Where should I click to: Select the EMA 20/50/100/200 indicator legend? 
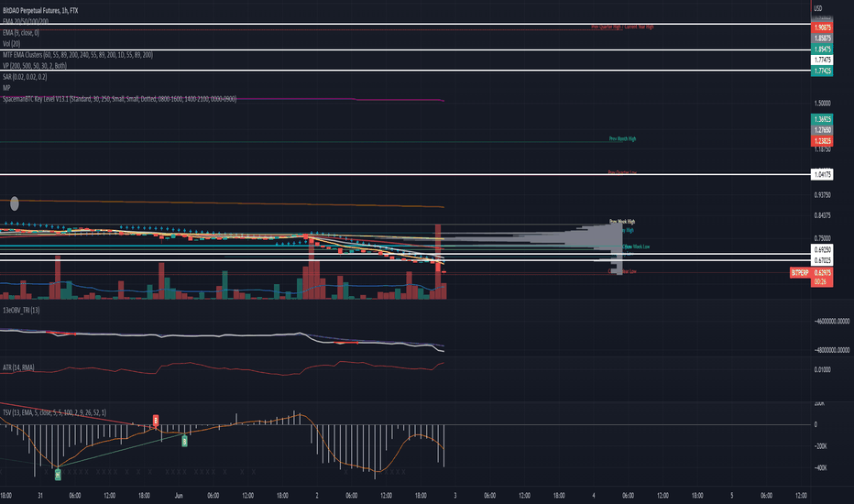[25, 21]
